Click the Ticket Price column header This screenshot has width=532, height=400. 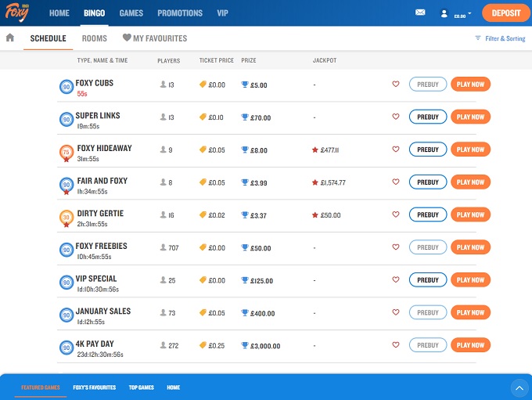tap(217, 60)
